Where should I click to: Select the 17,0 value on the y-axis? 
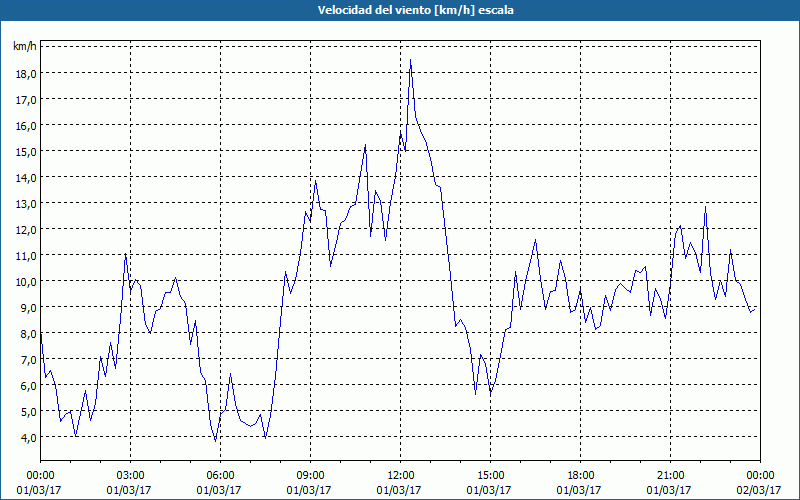coord(26,99)
